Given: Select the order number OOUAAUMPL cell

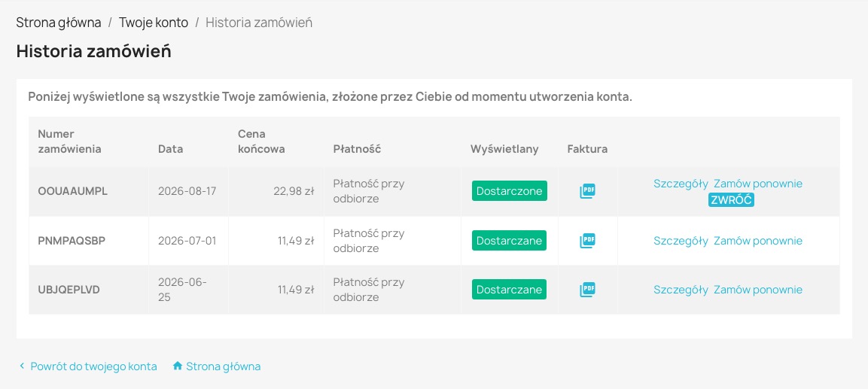Looking at the screenshot, I should [89, 191].
